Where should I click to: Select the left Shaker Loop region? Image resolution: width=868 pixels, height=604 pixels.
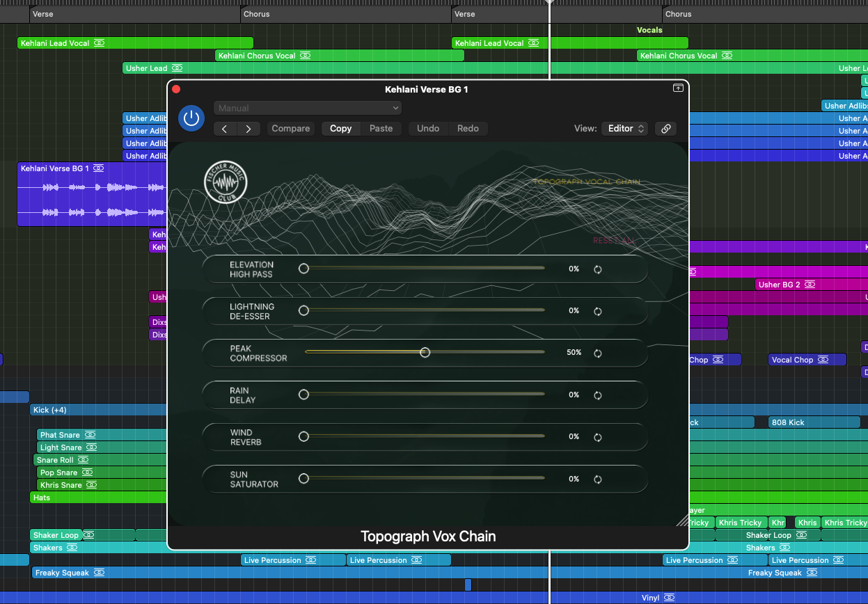[56, 535]
